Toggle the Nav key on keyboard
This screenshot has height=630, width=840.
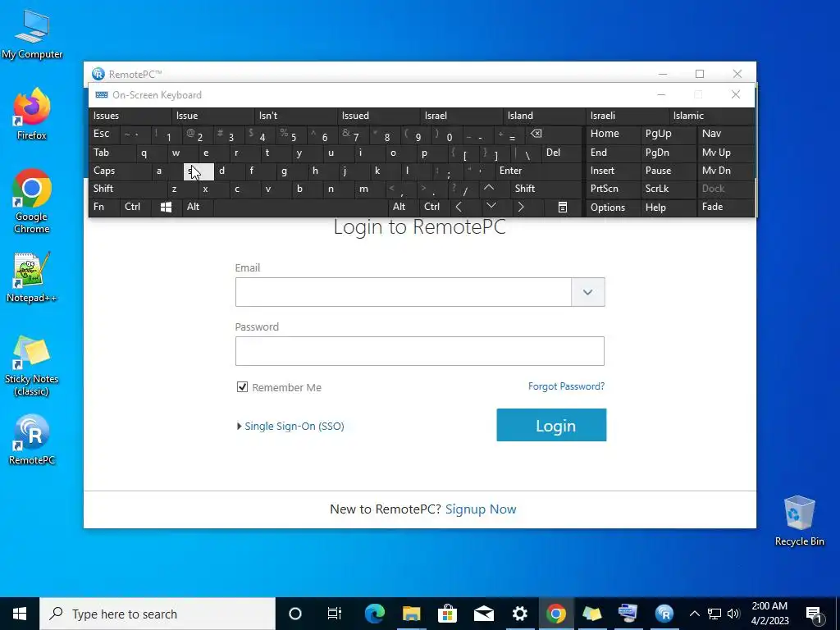725,134
